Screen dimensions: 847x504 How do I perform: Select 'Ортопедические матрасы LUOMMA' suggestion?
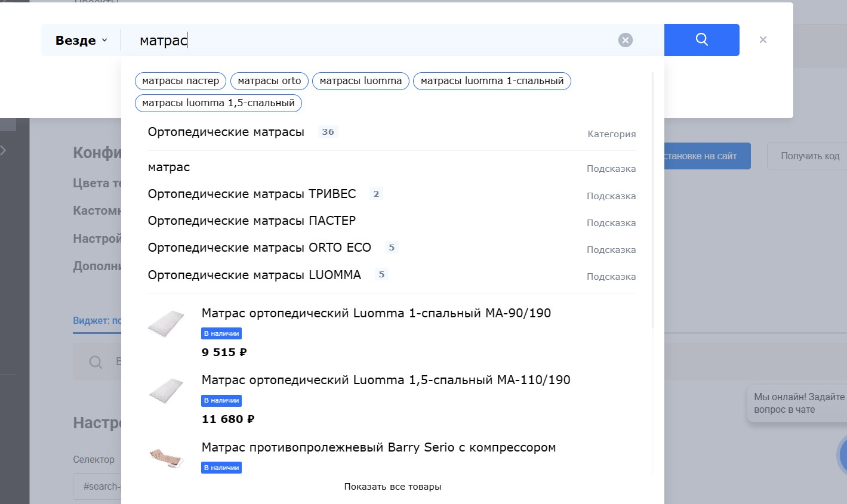[254, 276]
